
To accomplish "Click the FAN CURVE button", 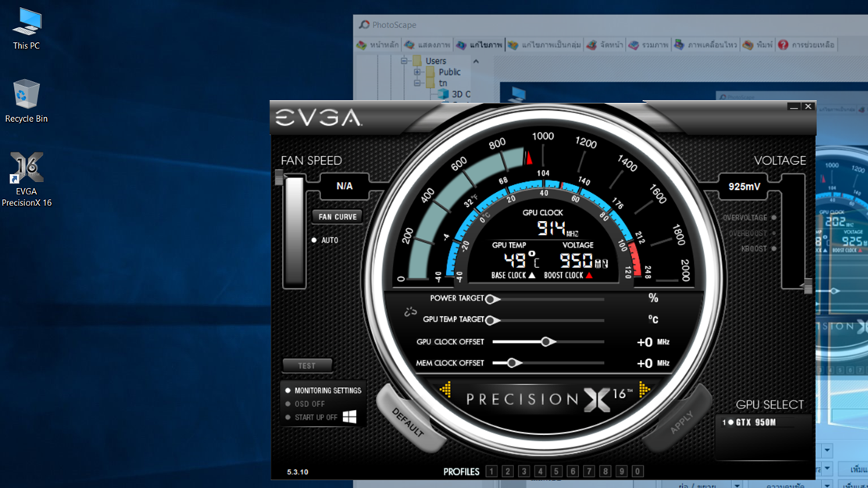I will 338,217.
